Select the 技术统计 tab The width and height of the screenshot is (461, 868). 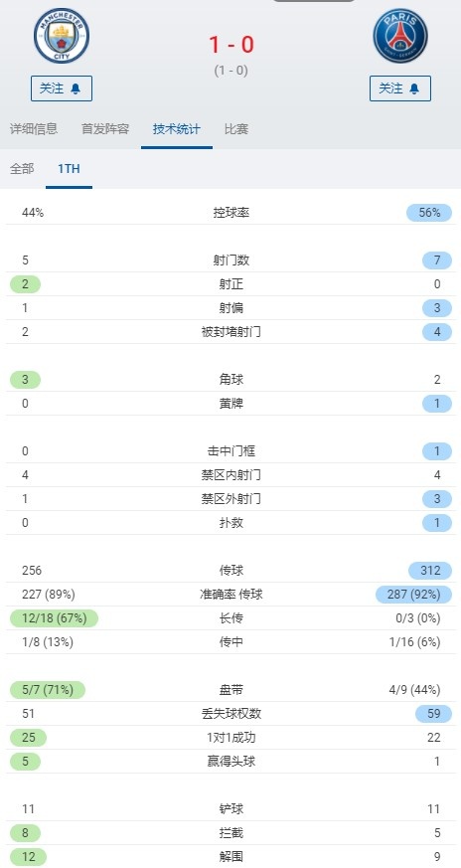coord(177,129)
